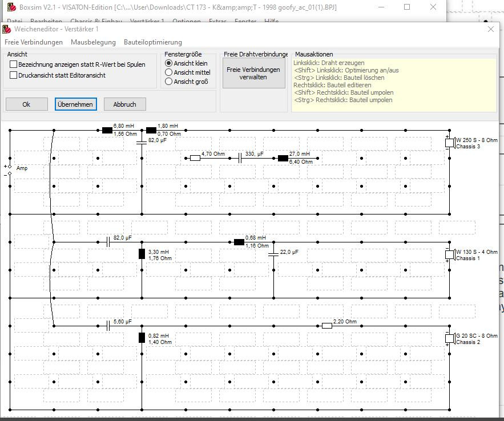Click the 0,70 Ohm value label
504x421 pixels.
point(169,134)
